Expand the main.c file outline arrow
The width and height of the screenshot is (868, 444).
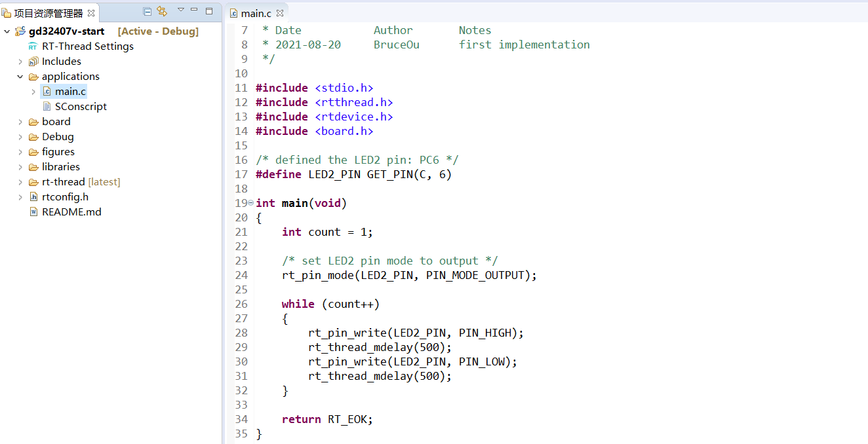coord(33,92)
